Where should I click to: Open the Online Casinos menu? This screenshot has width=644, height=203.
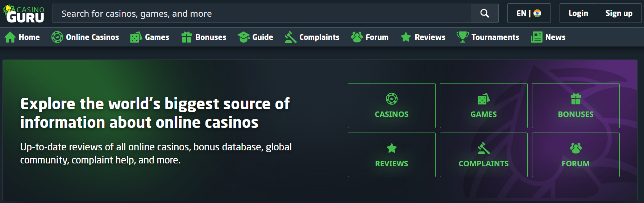92,37
